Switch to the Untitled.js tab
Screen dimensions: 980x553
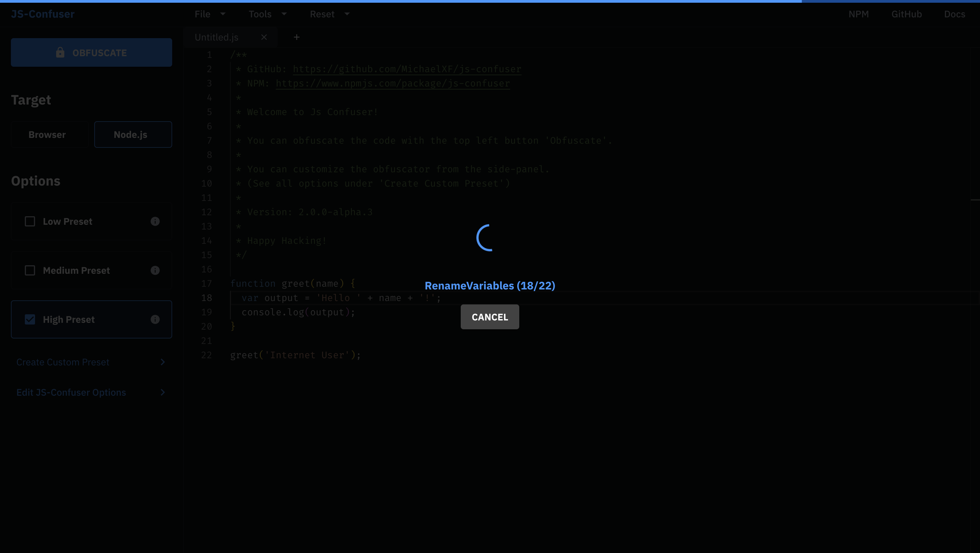tap(216, 37)
